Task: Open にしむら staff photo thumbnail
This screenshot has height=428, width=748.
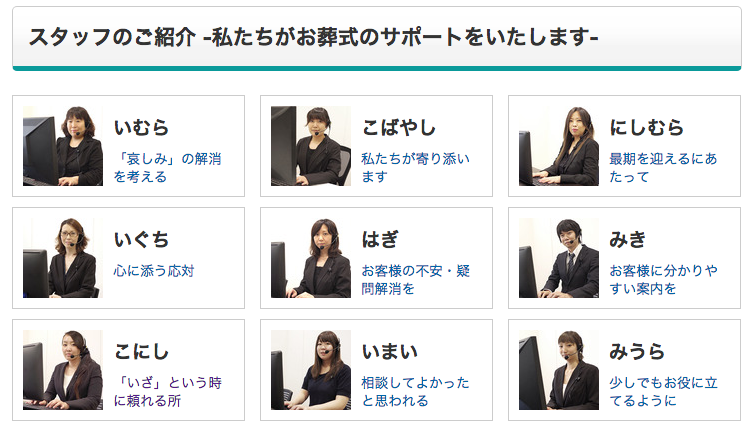Action: pyautogui.click(x=559, y=146)
